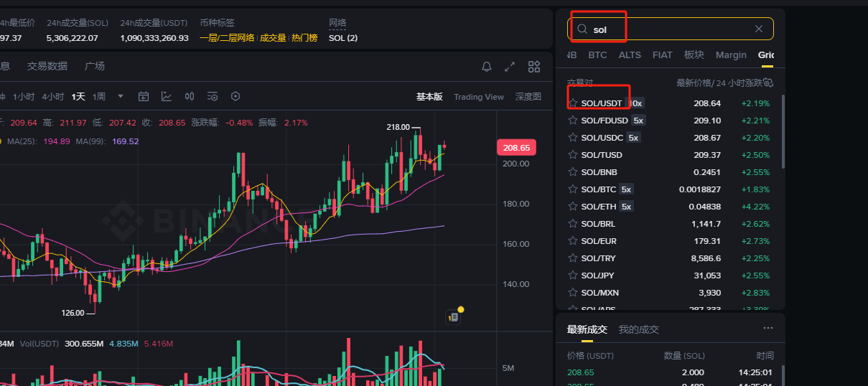Click MA(25) indicator value 194.89
868x386 pixels.
[x=57, y=141]
